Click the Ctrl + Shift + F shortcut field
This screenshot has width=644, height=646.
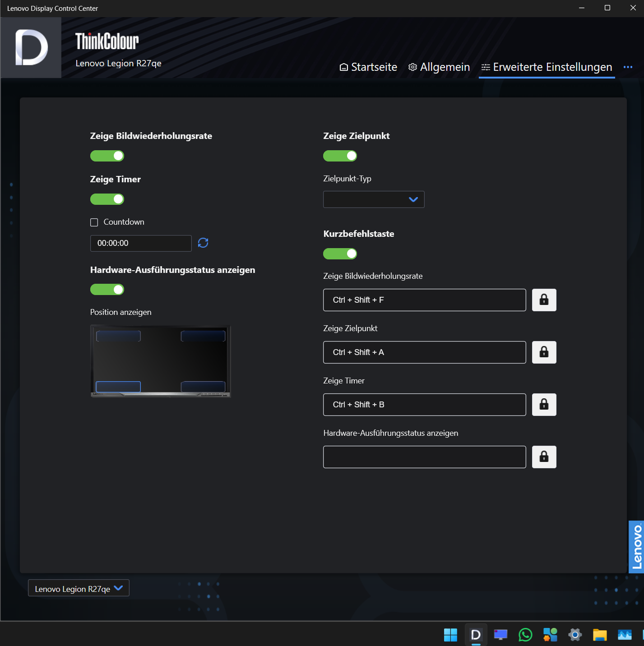[425, 300]
